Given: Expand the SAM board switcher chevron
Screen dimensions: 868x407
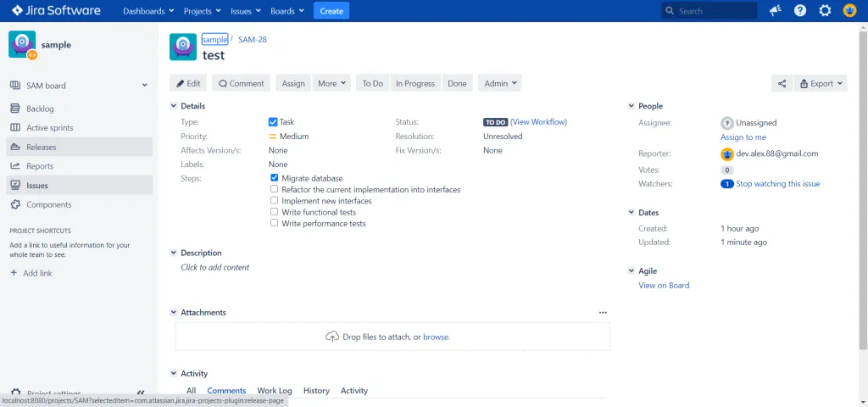Looking at the screenshot, I should point(144,86).
